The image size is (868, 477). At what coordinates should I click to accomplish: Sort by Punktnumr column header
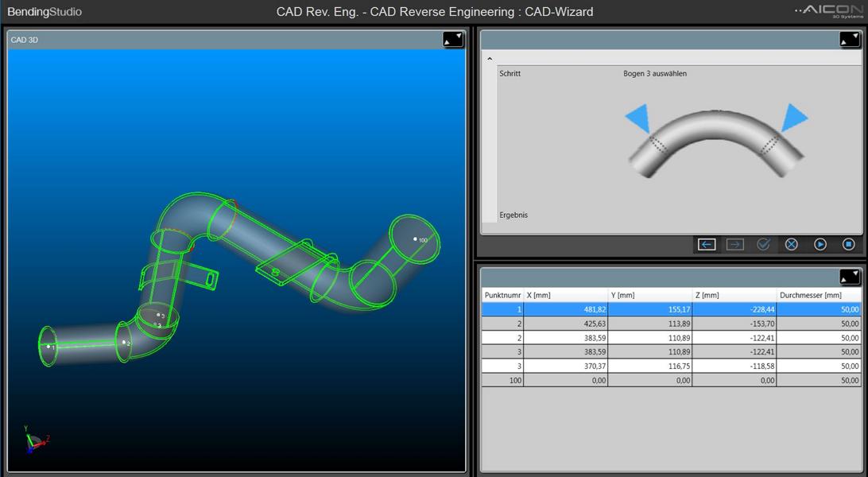(502, 295)
